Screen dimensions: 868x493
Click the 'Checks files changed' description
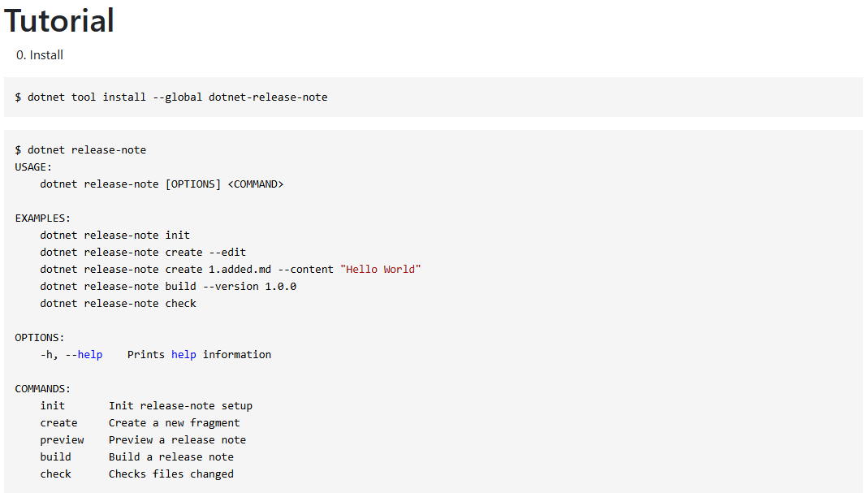171,474
